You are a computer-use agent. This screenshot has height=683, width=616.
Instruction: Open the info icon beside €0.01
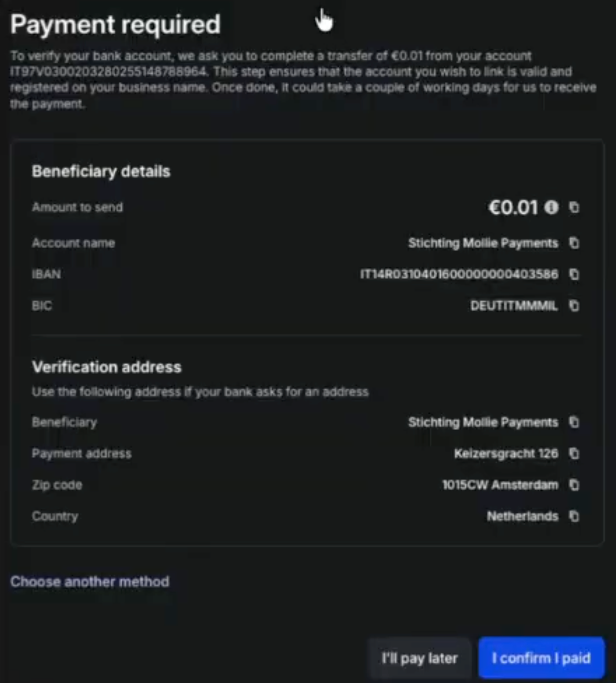pyautogui.click(x=551, y=207)
